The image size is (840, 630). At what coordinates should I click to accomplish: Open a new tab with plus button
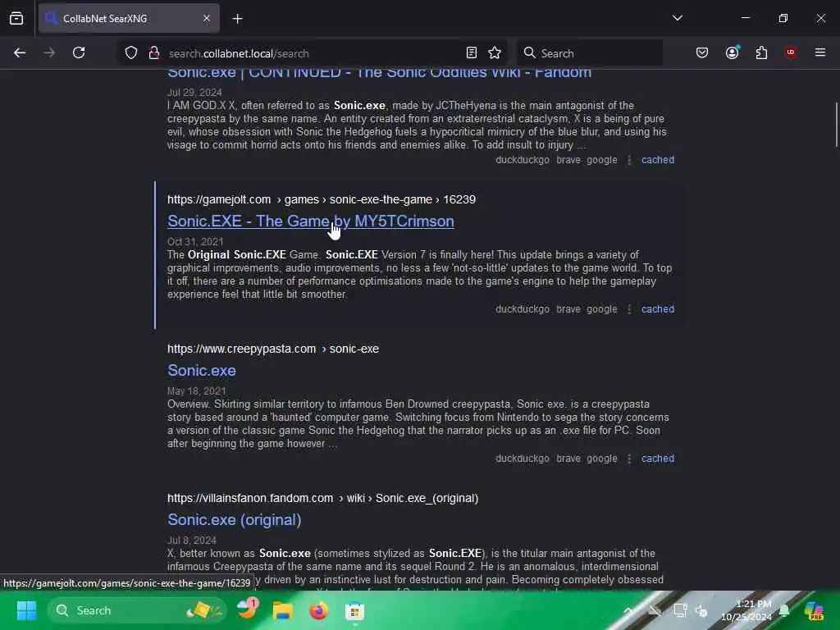(238, 19)
